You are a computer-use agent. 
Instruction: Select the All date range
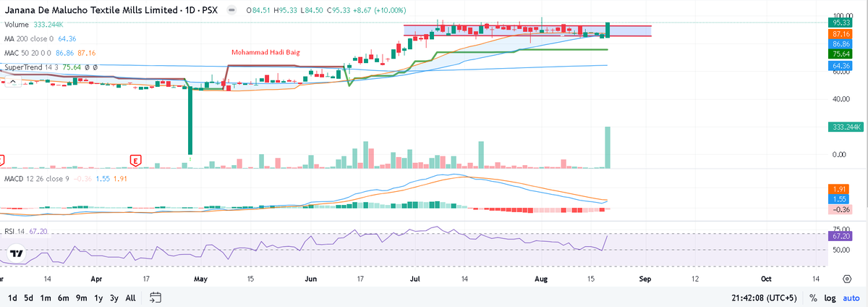131,298
